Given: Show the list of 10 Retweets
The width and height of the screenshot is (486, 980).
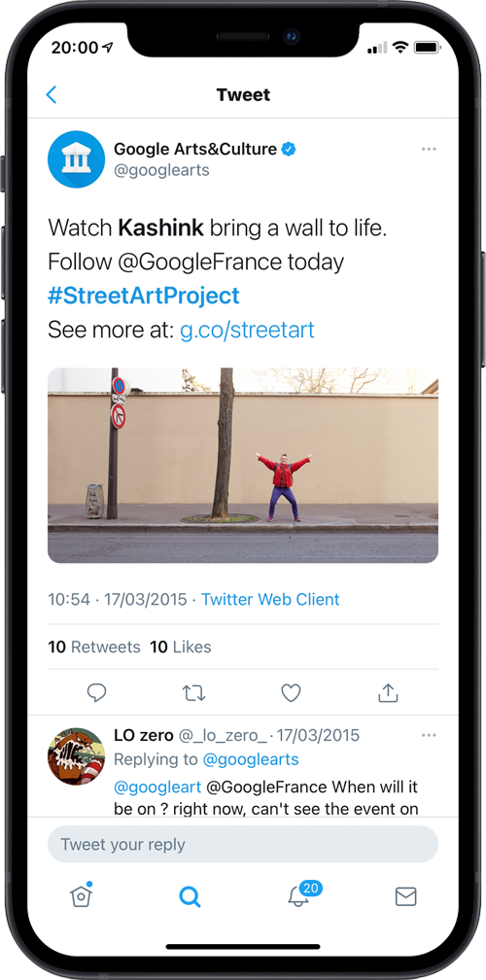Looking at the screenshot, I should (x=94, y=647).
